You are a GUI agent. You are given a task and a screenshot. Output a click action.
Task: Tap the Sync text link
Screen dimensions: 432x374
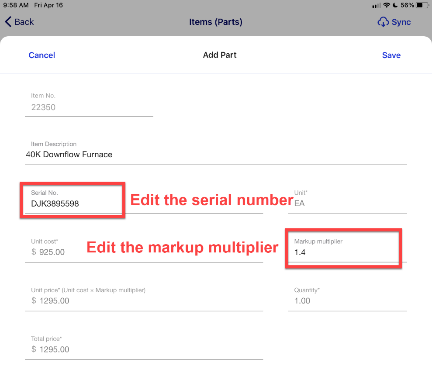[x=401, y=22]
